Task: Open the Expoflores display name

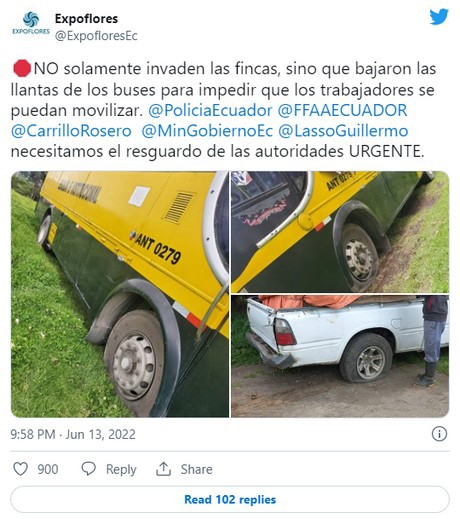Action: click(x=86, y=19)
